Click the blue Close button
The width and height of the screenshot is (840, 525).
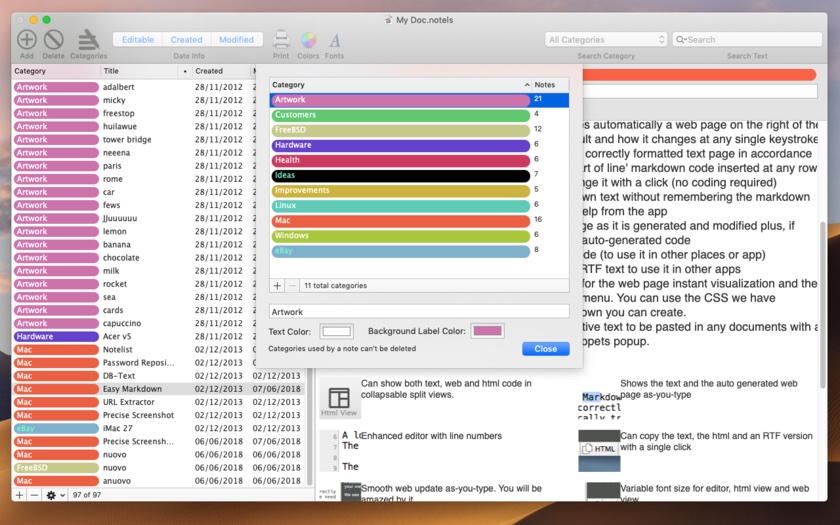545,349
